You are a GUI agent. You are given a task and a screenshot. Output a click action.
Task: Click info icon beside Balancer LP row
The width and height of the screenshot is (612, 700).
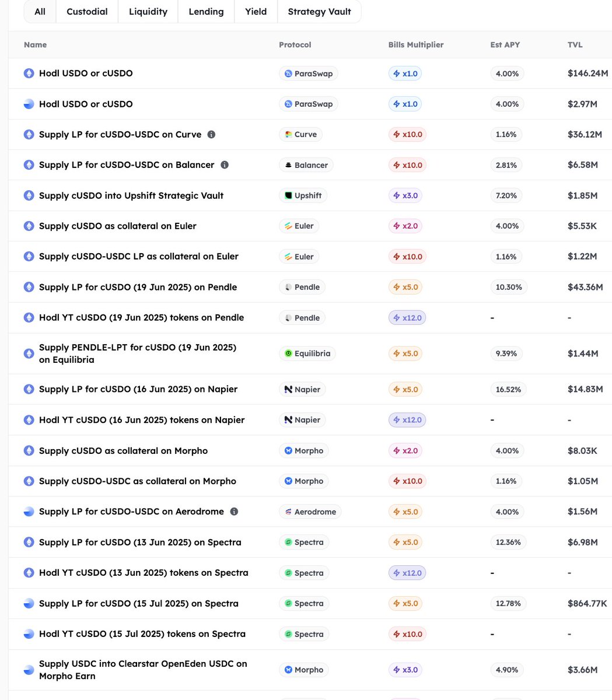[x=225, y=165]
